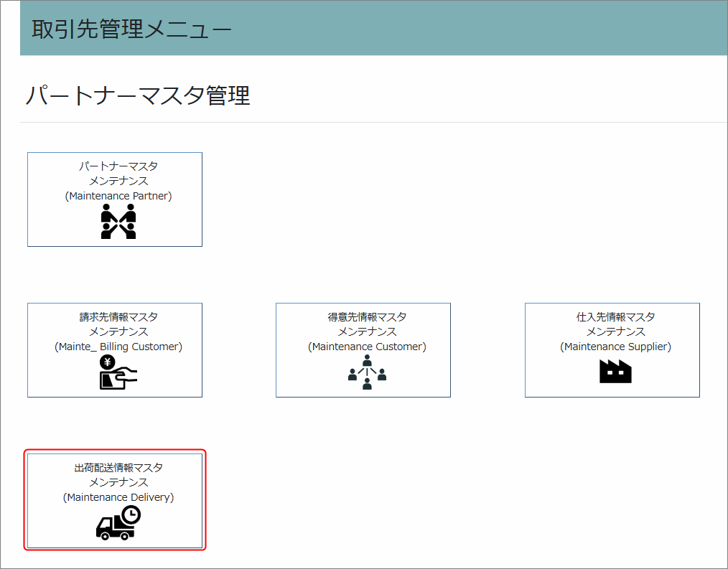Click the 取引先管理メニュー header title

[131, 29]
